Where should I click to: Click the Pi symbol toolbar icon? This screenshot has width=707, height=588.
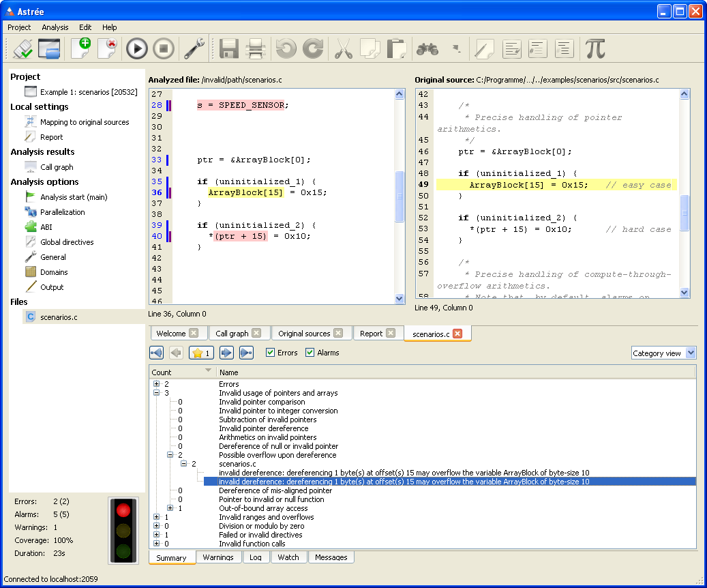[595, 48]
